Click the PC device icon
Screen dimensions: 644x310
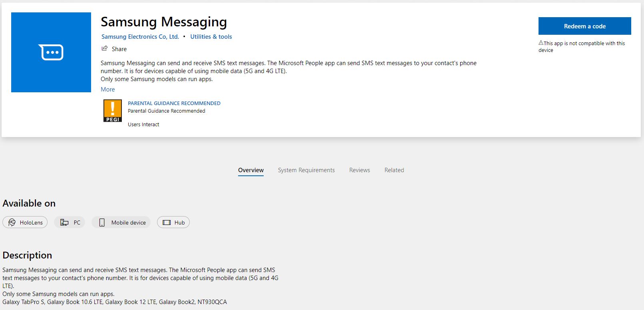pos(64,223)
